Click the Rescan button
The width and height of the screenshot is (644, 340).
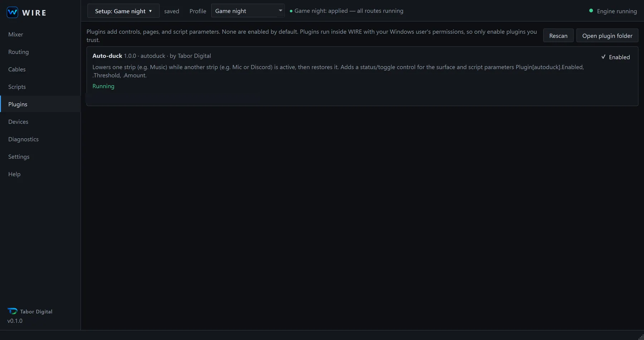click(558, 35)
